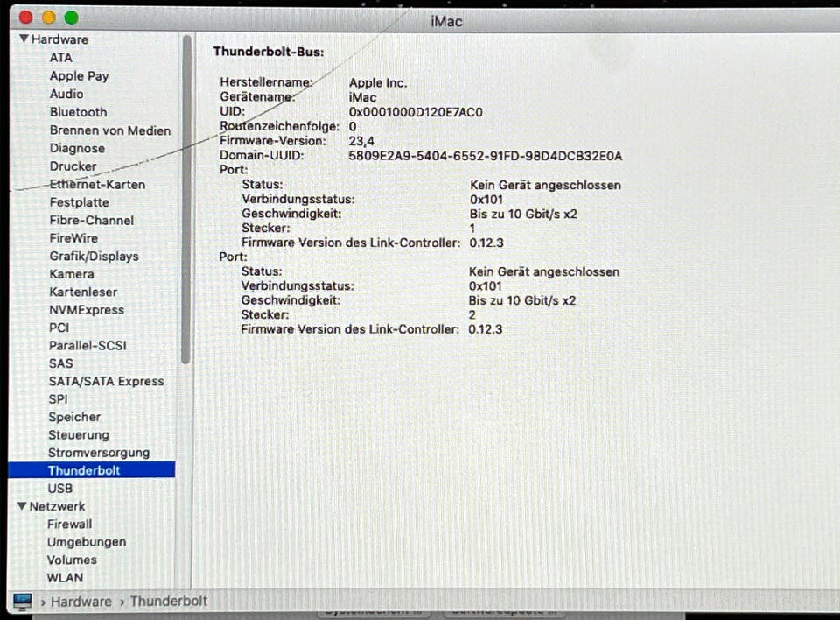This screenshot has width=840, height=620.
Task: Open Apple Pay hardware entry
Action: pyautogui.click(x=79, y=75)
